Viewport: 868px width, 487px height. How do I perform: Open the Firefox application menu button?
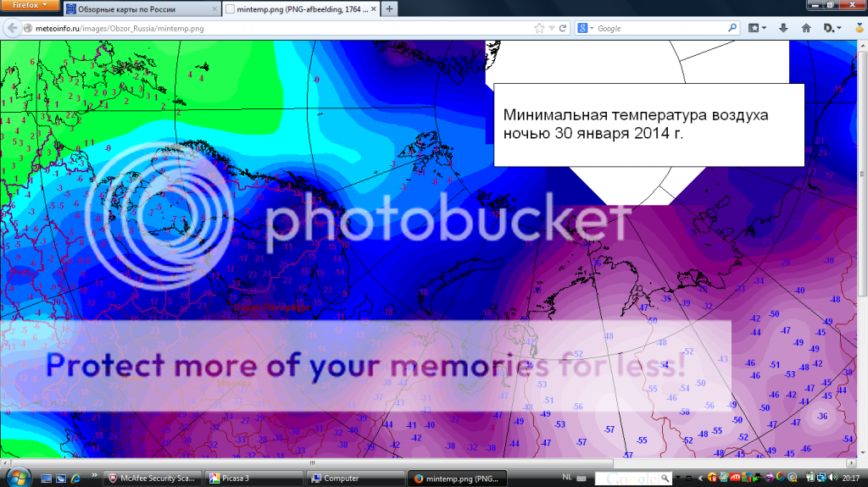(x=30, y=5)
